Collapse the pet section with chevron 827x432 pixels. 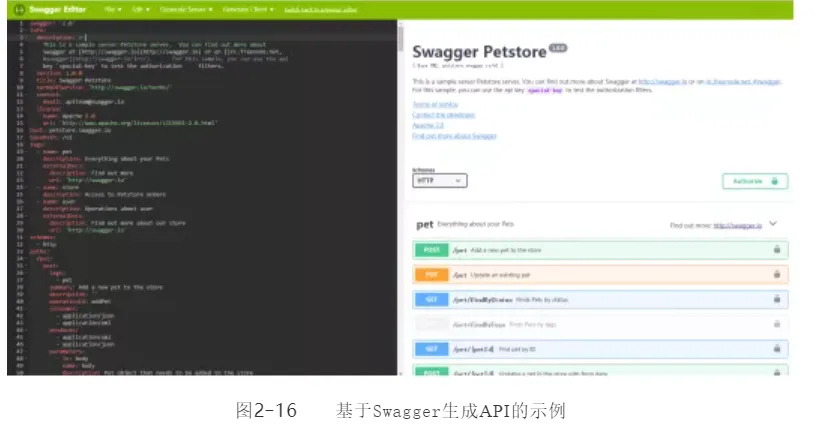773,224
